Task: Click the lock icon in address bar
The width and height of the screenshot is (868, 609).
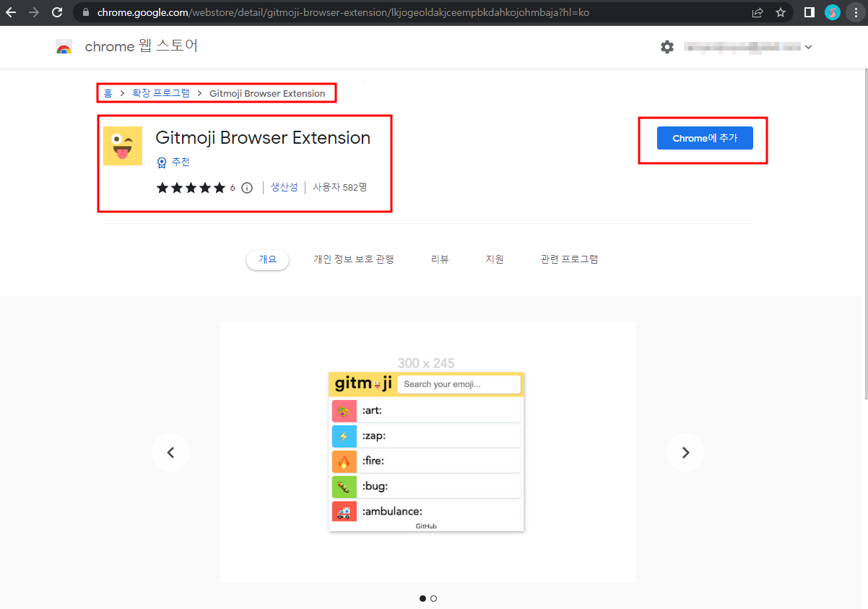Action: (85, 12)
